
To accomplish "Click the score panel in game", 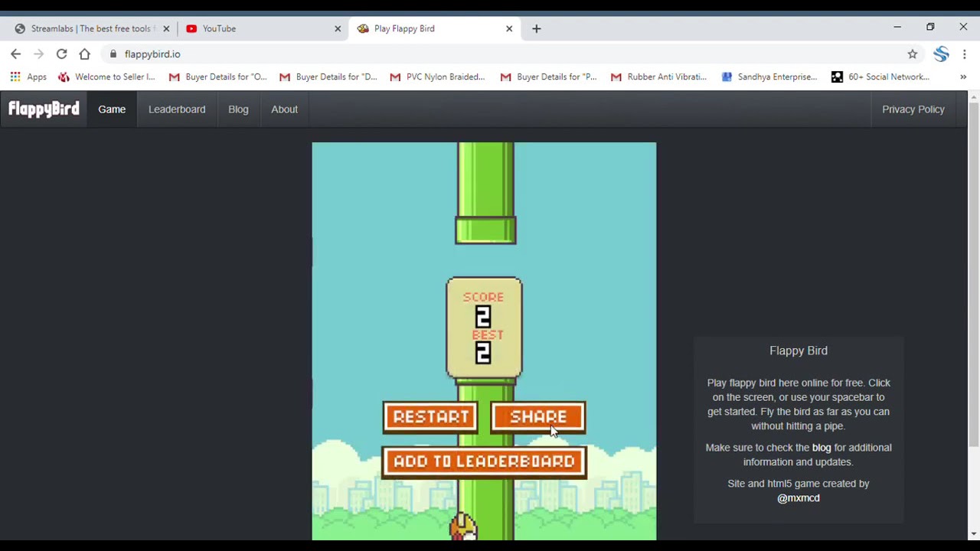I will [484, 328].
